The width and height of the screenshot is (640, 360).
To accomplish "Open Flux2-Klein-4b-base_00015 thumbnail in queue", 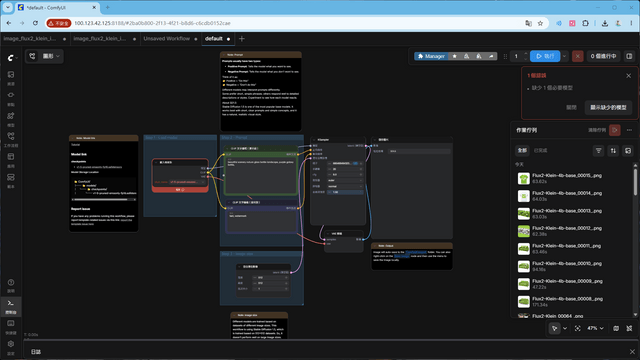I will [x=524, y=178].
